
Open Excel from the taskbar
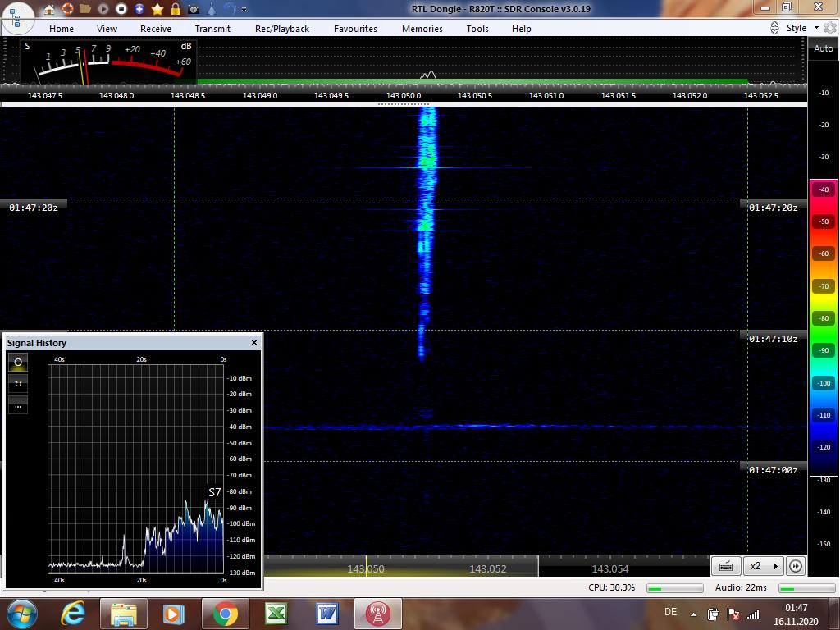(x=276, y=614)
